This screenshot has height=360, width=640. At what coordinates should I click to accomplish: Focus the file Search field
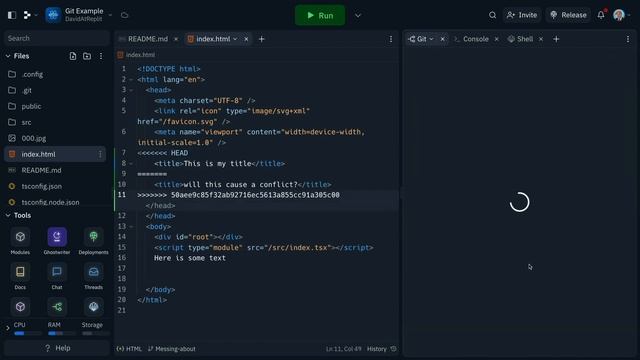(57, 38)
